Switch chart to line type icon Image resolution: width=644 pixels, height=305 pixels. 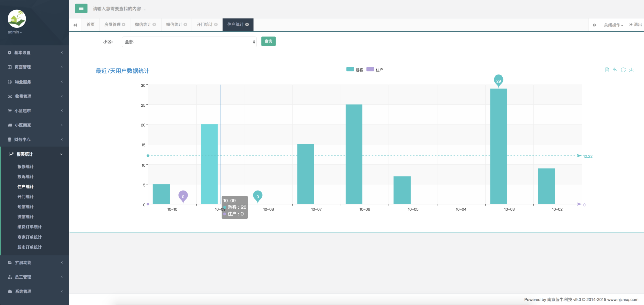pos(615,70)
